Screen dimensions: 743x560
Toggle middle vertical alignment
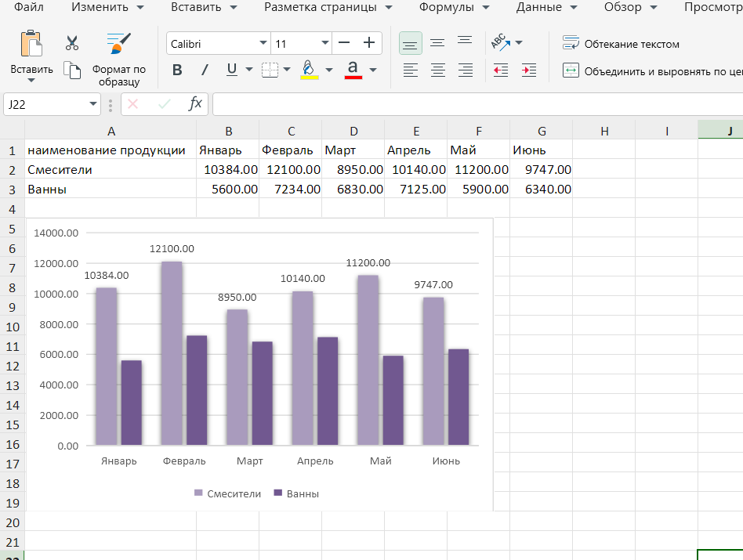tap(437, 43)
